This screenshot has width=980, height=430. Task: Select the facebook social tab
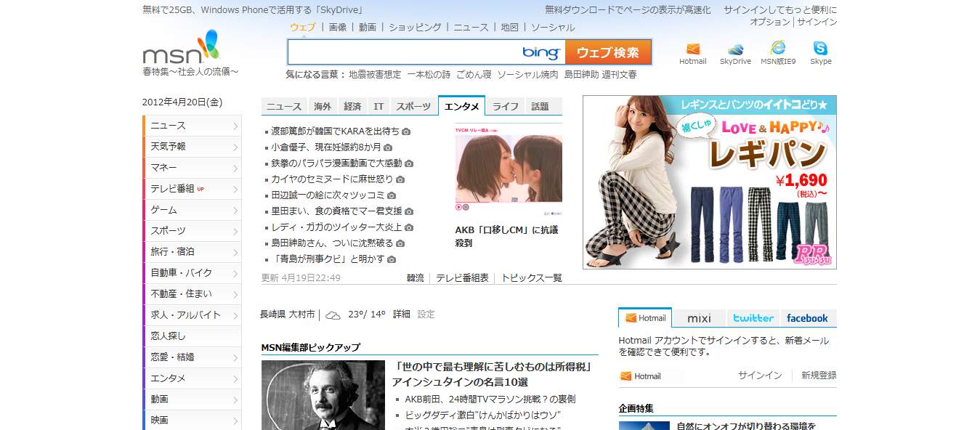click(x=807, y=318)
